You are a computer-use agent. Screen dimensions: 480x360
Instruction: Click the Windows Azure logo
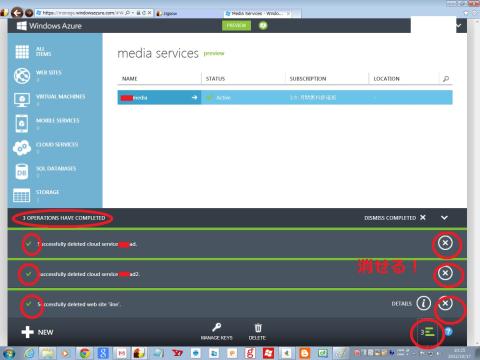49,26
